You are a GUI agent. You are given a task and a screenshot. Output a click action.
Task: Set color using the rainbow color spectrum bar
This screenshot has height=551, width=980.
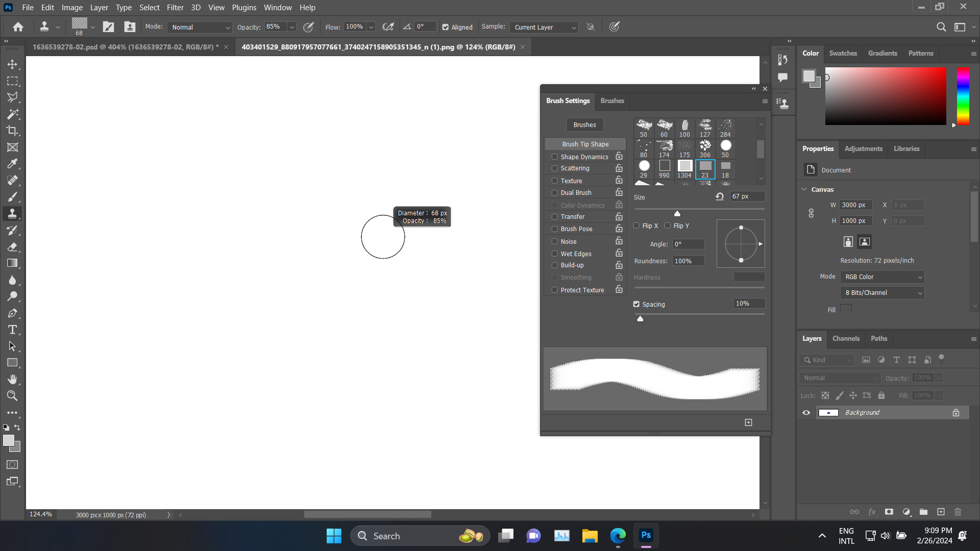(x=963, y=97)
